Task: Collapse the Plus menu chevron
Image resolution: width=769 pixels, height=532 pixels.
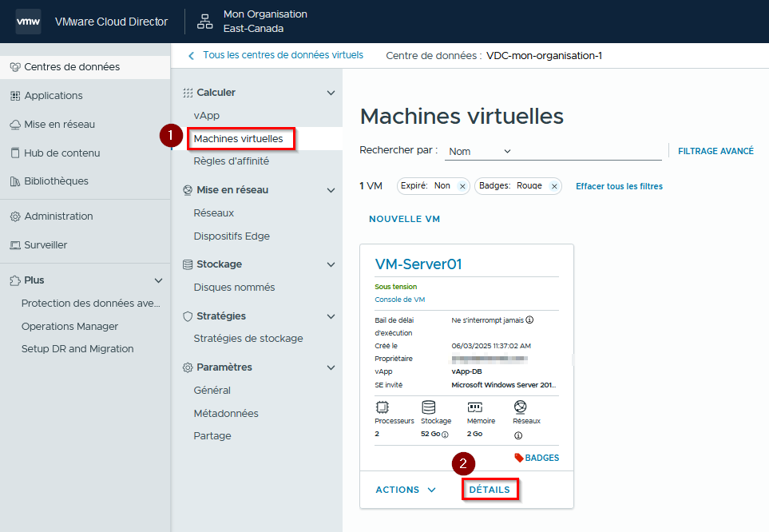Action: 158,280
